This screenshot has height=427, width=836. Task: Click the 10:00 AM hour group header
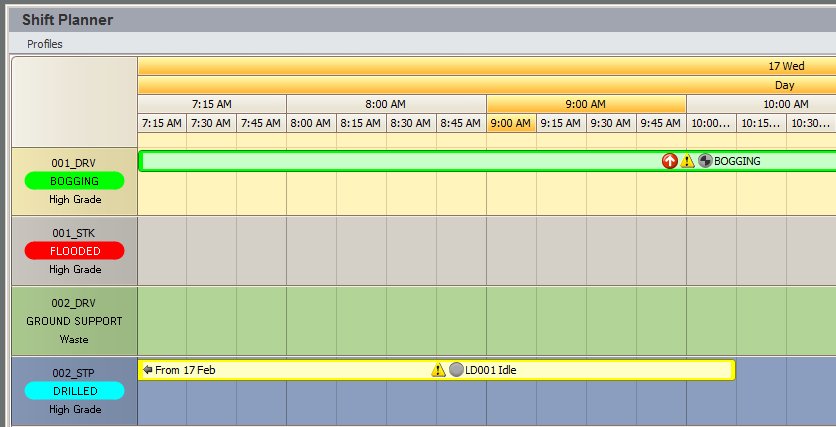(761, 104)
